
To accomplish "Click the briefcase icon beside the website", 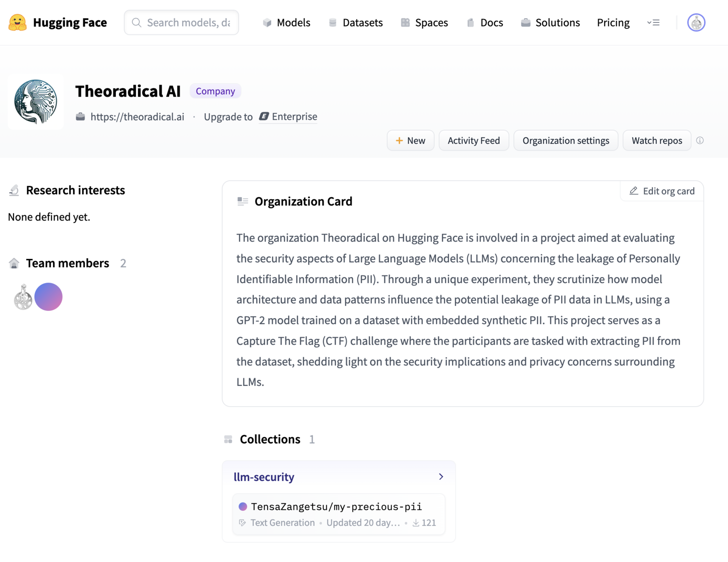I will point(80,117).
